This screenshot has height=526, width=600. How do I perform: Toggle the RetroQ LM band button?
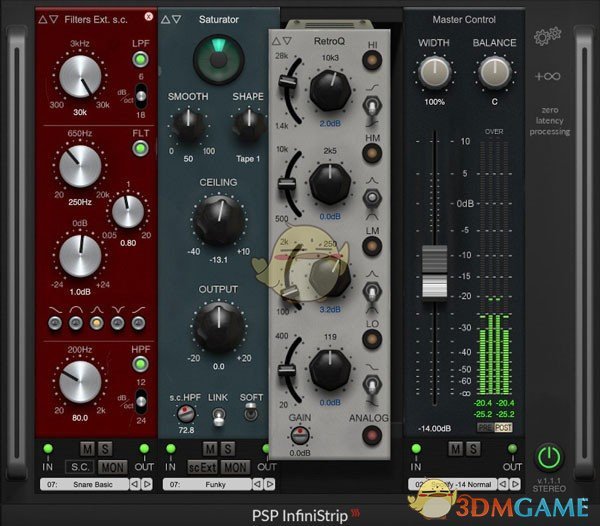[372, 246]
